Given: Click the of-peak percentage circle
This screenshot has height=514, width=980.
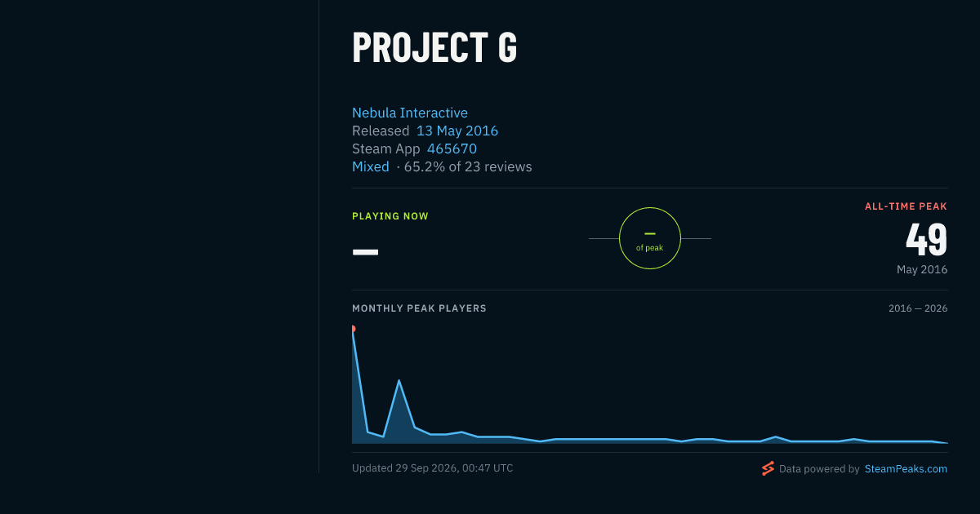Looking at the screenshot, I should click(x=650, y=238).
